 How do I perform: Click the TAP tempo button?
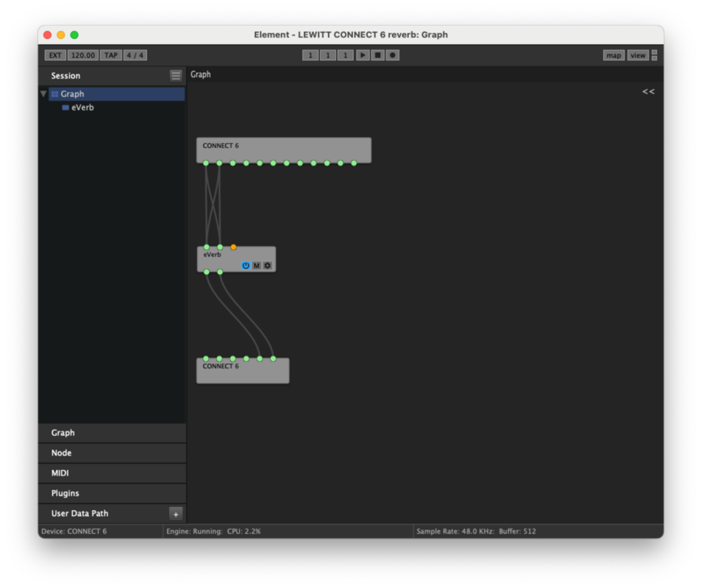point(111,55)
